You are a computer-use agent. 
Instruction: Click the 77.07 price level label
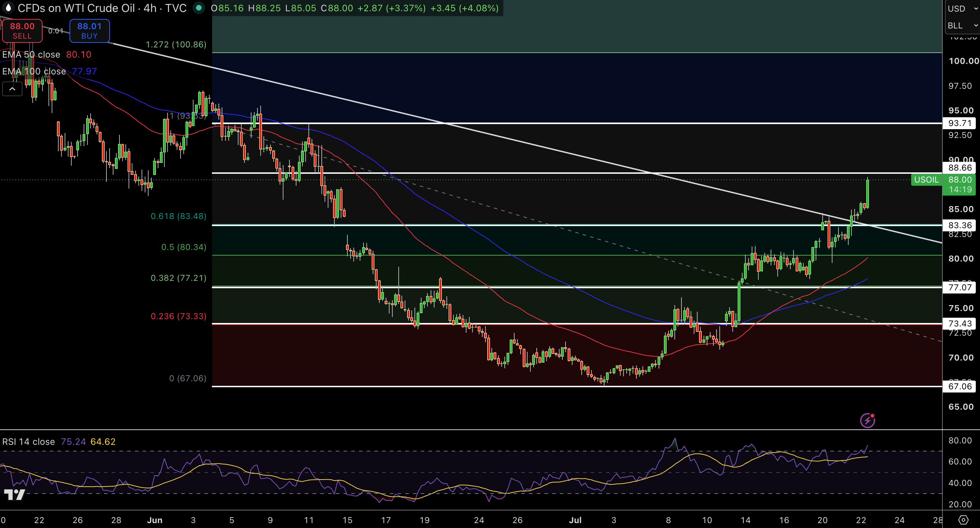(960, 287)
